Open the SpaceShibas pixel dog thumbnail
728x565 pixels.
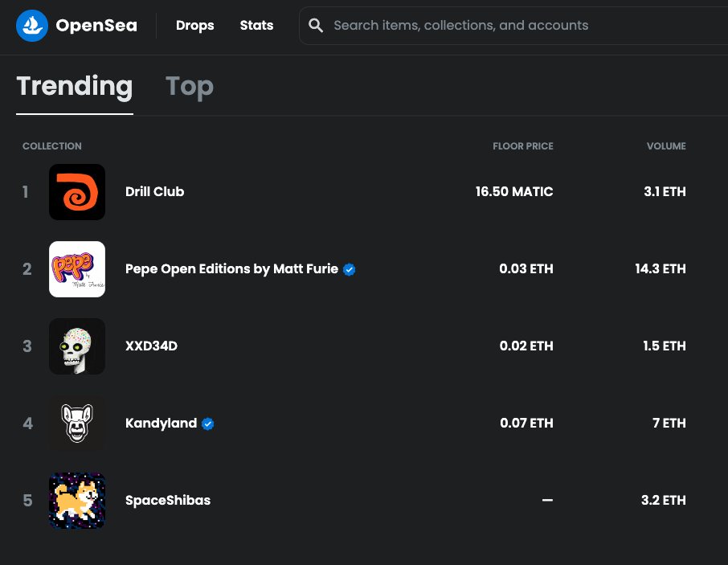77,501
